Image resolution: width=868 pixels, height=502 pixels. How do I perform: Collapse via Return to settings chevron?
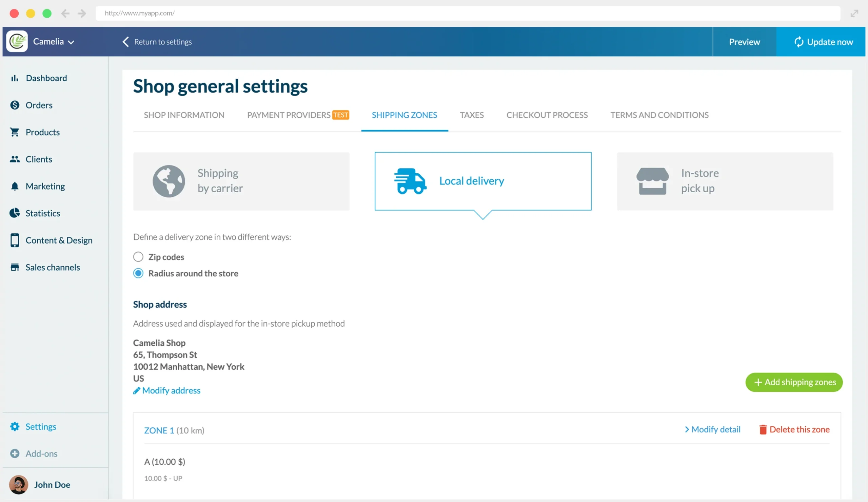click(x=125, y=41)
